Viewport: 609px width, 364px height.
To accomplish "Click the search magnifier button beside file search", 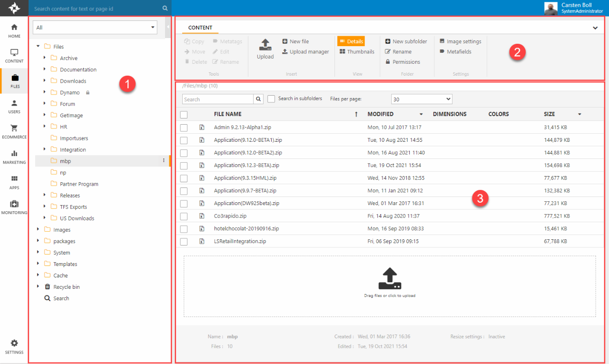I will pyautogui.click(x=258, y=99).
